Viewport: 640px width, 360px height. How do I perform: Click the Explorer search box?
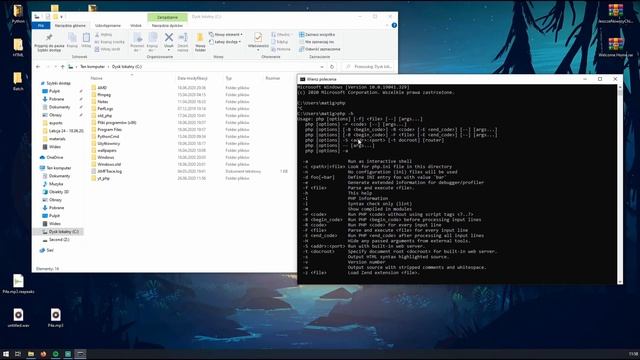tap(369, 67)
